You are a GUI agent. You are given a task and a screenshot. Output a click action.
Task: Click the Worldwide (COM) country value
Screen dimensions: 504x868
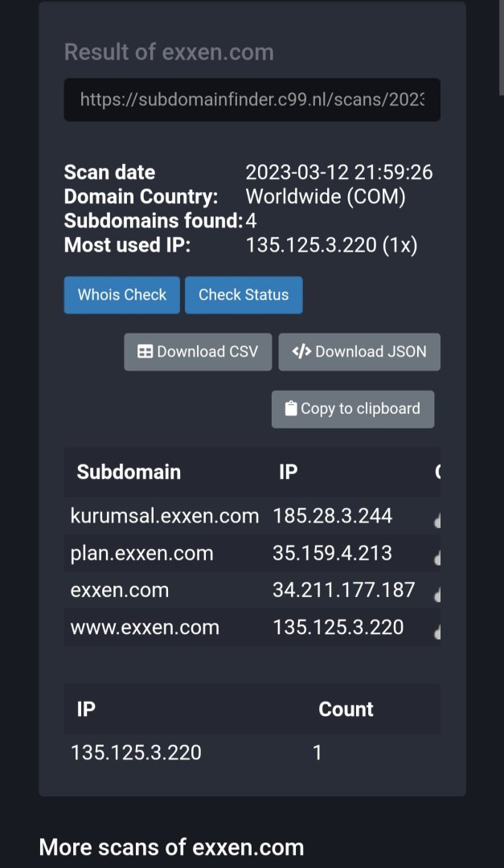click(325, 197)
